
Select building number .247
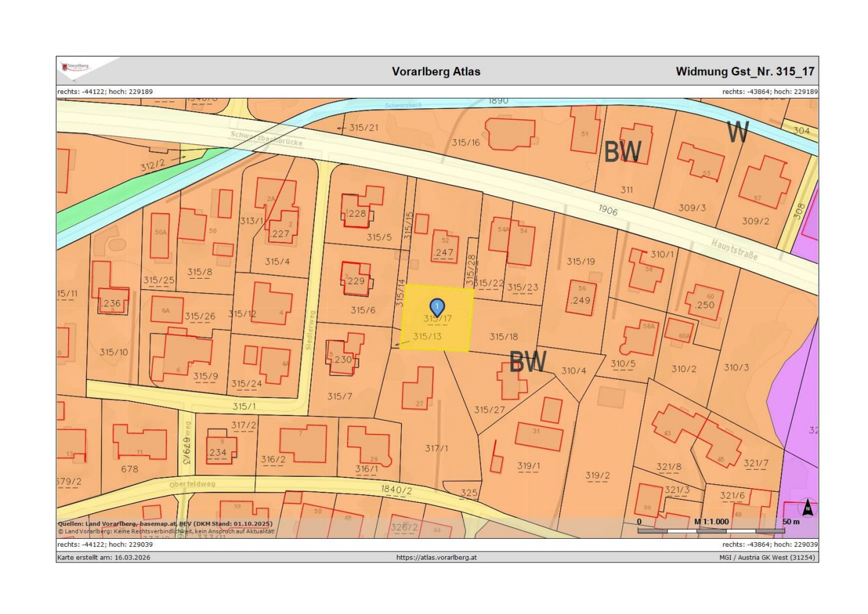443,252
